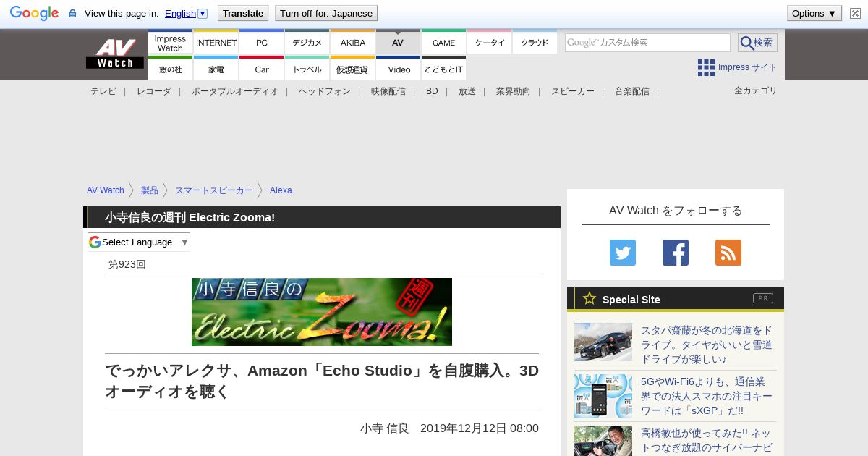Select the AV tab
This screenshot has height=456, width=868.
pyautogui.click(x=398, y=43)
